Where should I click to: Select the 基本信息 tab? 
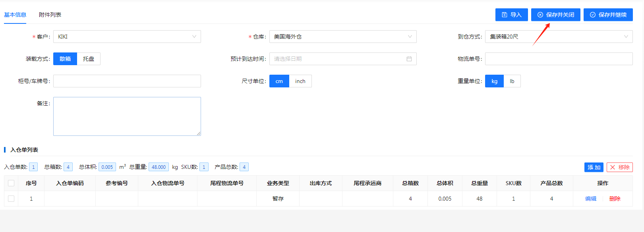15,15
